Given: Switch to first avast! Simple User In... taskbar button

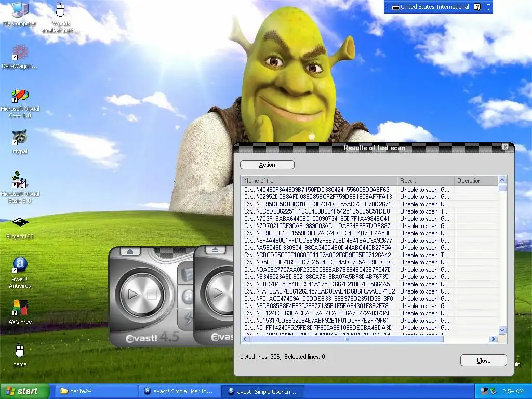Looking at the screenshot, I should [180, 391].
